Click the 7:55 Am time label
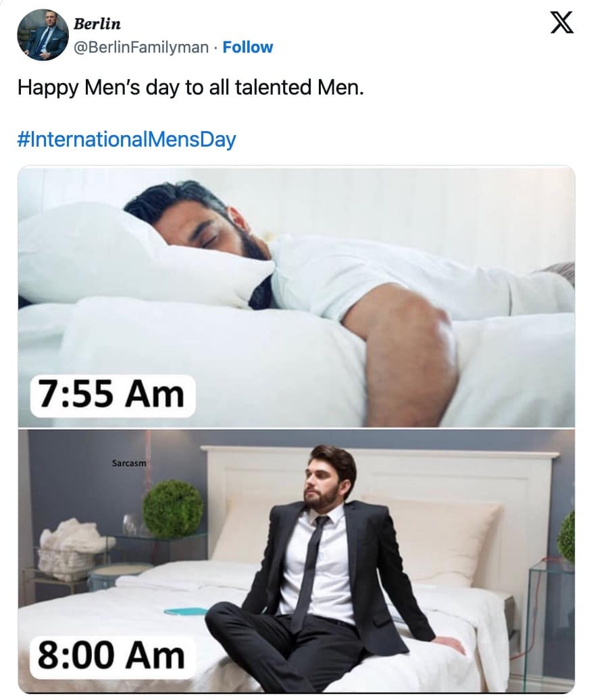Viewport: 589px width, 700px height. point(112,395)
